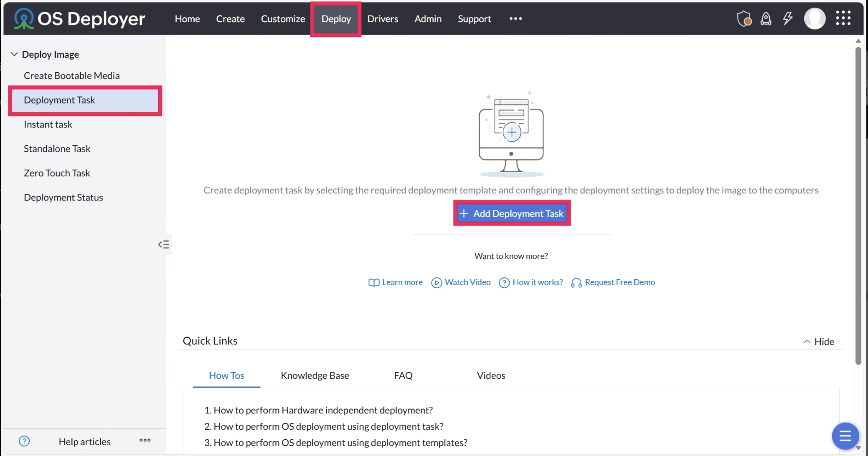This screenshot has width=868, height=456.
Task: Open the Watch Video link
Action: click(467, 282)
